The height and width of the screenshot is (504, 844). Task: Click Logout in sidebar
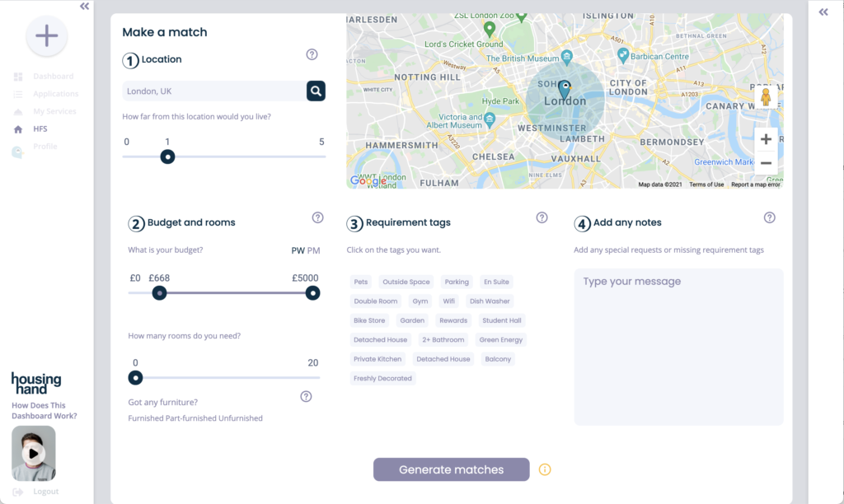pos(46,491)
